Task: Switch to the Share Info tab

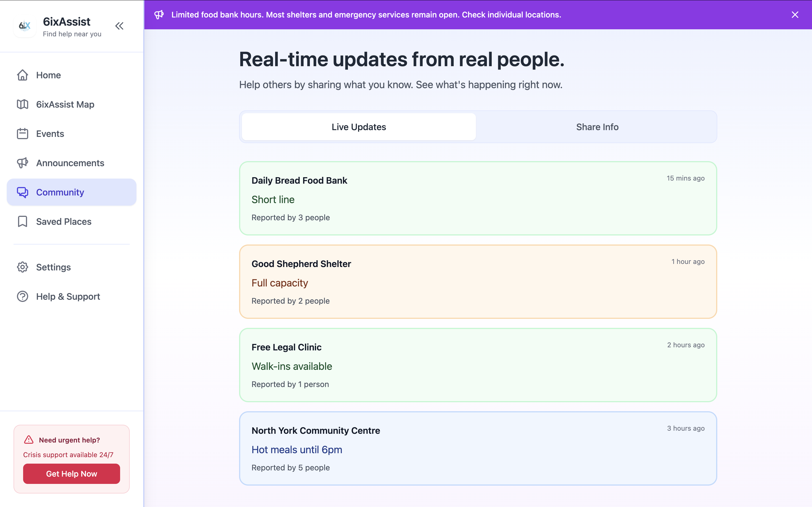Action: 597,127
